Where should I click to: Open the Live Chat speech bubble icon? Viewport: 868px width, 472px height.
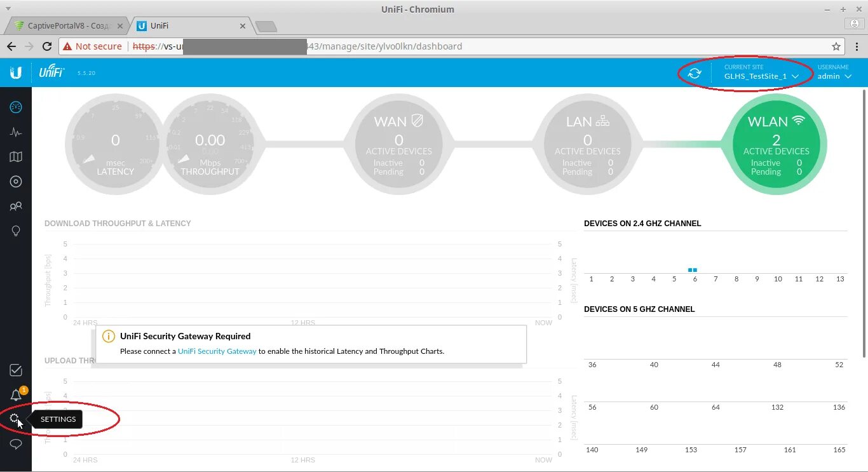(x=16, y=444)
